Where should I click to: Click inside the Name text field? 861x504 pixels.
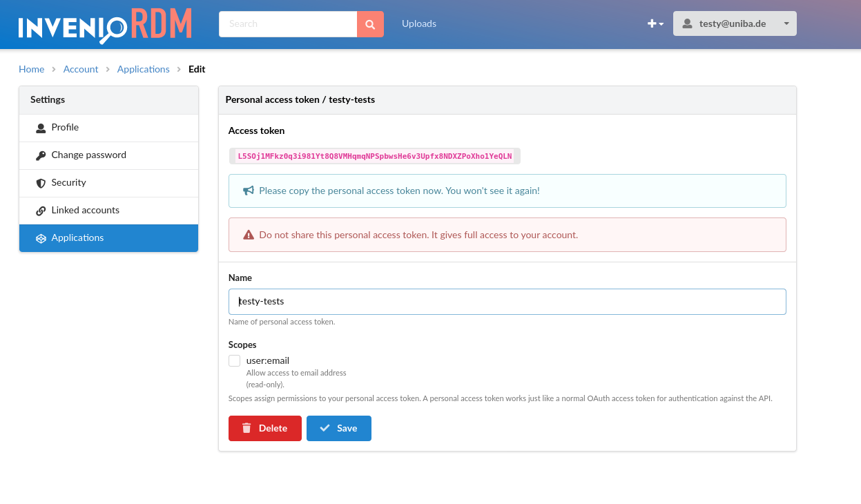coord(507,301)
